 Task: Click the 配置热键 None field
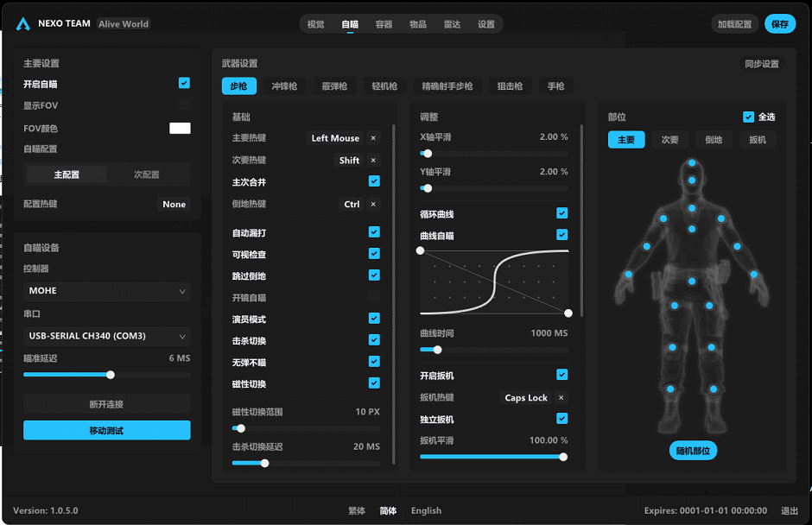click(174, 205)
